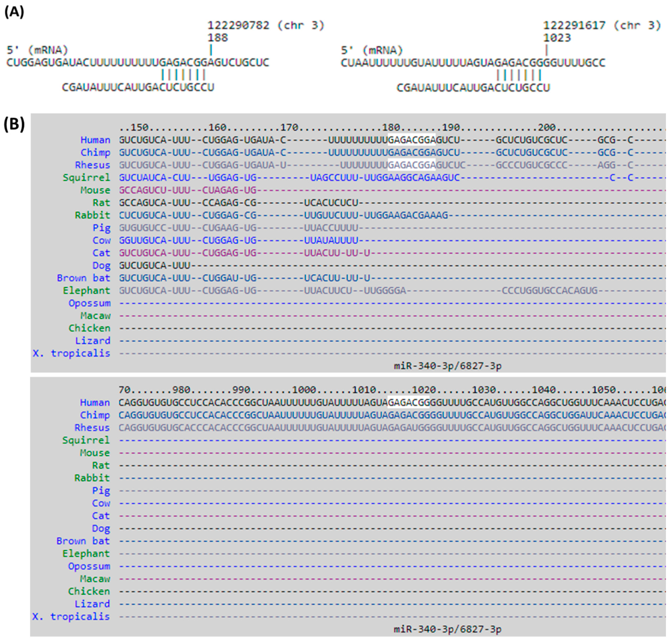The image size is (672, 643).
Task: Click miR-340-3p/6827-3p label under upper alignment
Action: [447, 366]
